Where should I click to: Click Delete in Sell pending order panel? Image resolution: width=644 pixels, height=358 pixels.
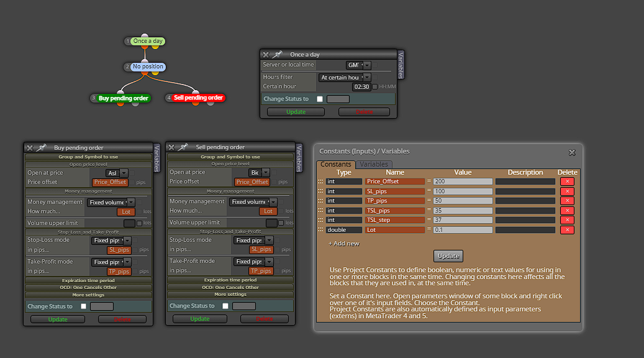265,319
